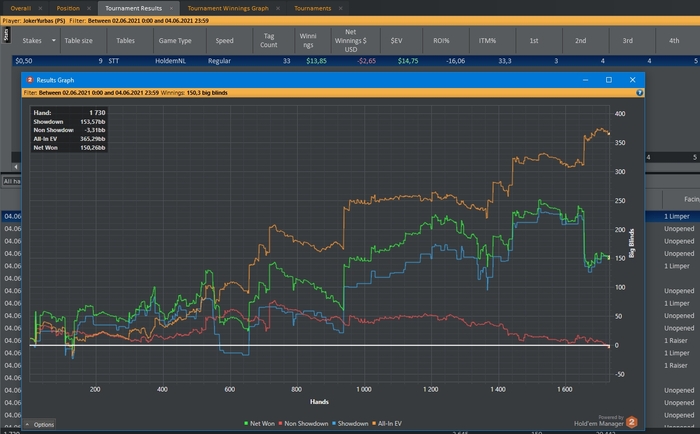Sort by the 3rd place column

[627, 40]
